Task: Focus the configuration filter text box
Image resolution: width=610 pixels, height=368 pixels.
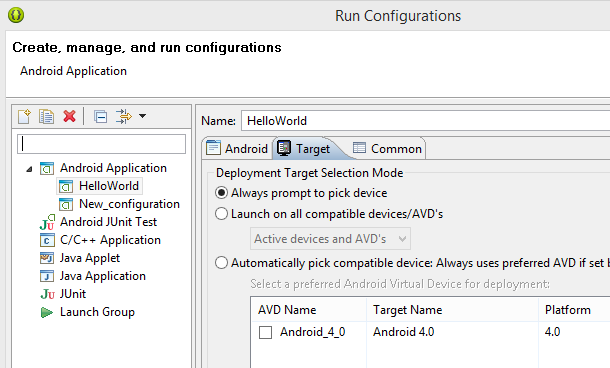Action: 102,144
